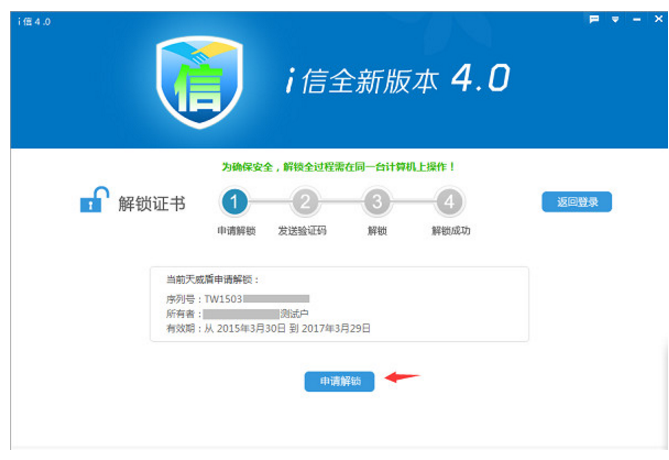This screenshot has height=460, width=669.
Task: Click the 解锁证书 heading text
Action: pos(152,204)
